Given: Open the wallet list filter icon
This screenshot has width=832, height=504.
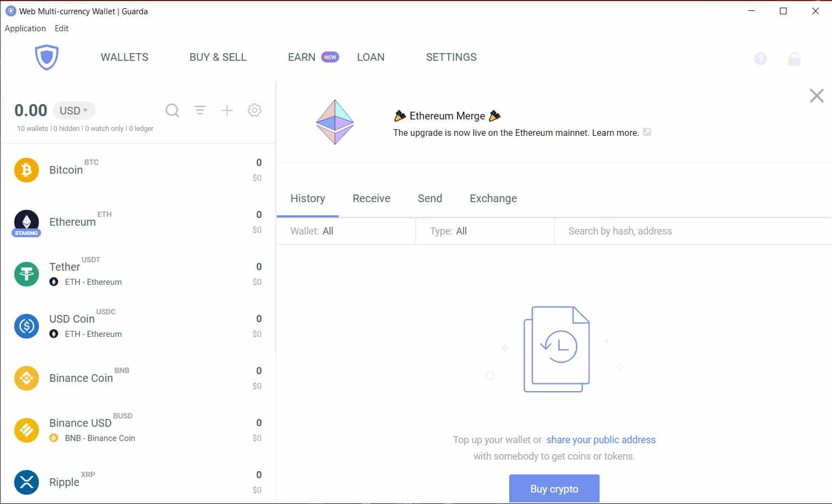Looking at the screenshot, I should (200, 110).
